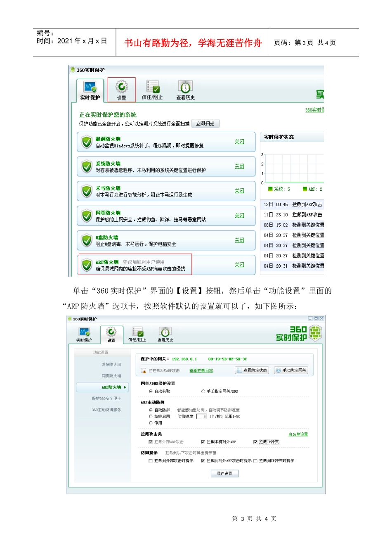The image size is (392, 555).
Task: Click heading 正在实时保护您的系统
Action: pyautogui.click(x=108, y=115)
